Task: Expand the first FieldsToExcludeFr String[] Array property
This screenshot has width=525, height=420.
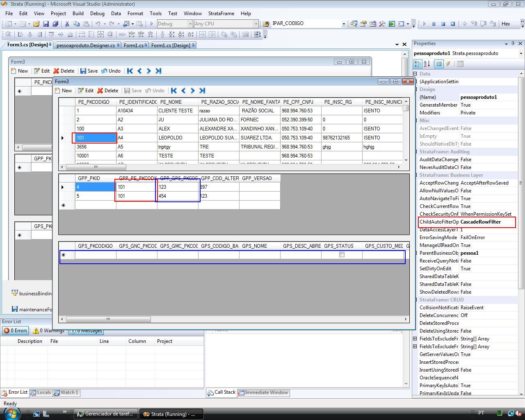Action: pos(415,339)
